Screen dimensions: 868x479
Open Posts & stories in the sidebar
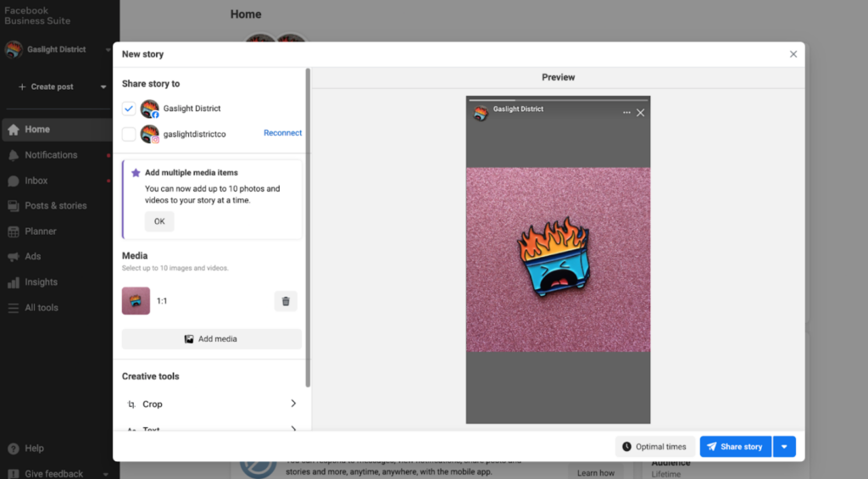[56, 206]
